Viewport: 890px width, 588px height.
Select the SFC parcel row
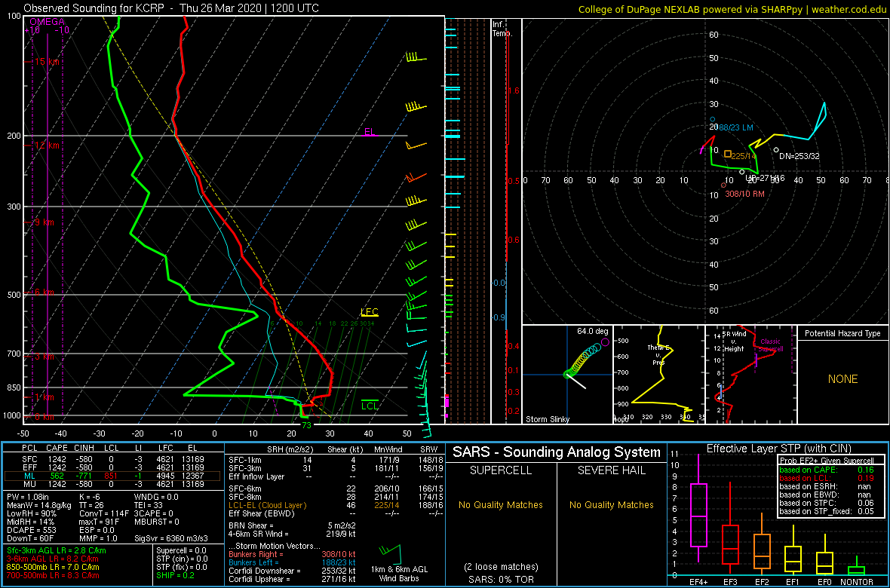pos(114,459)
